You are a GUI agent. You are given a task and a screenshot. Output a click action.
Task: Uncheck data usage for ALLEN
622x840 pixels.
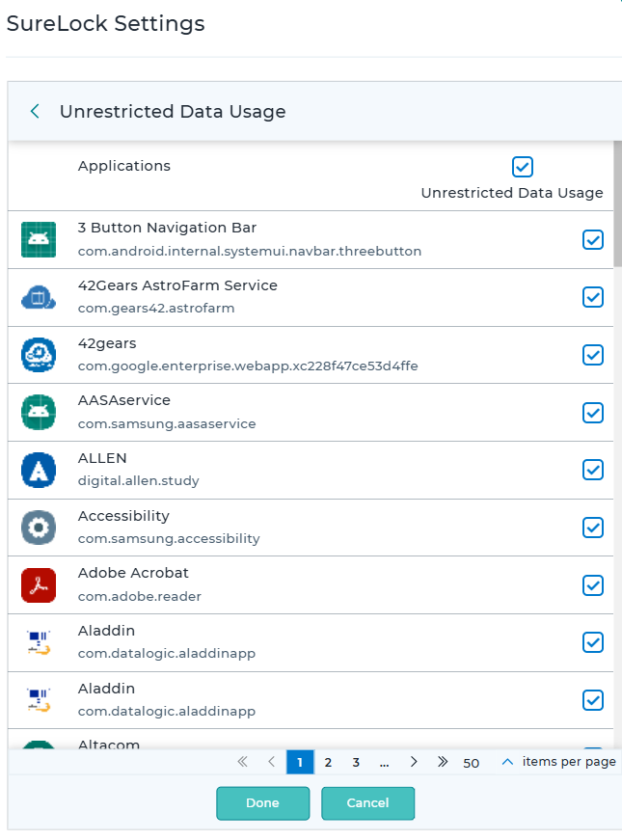point(592,470)
